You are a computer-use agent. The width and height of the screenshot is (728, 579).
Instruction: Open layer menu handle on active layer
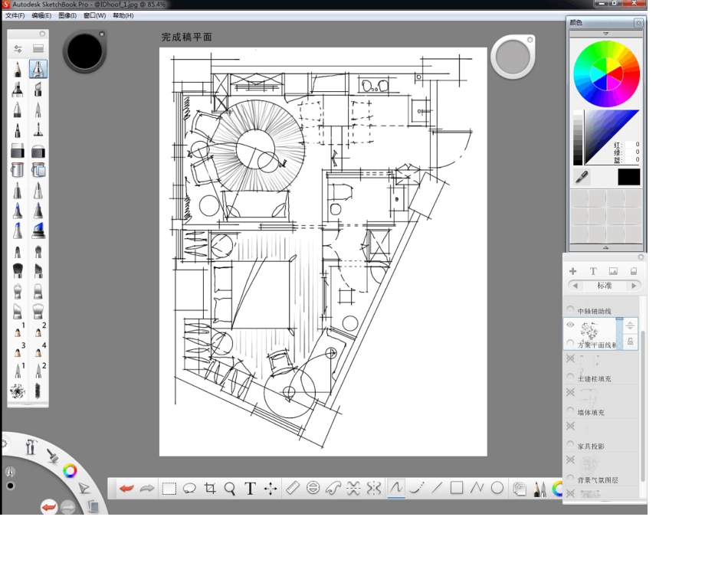(x=630, y=325)
